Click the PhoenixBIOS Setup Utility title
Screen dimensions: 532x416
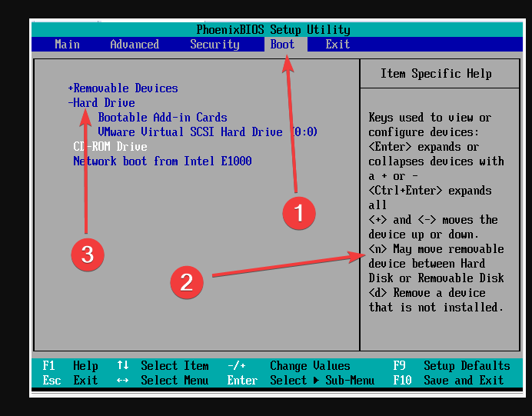pyautogui.click(x=274, y=30)
